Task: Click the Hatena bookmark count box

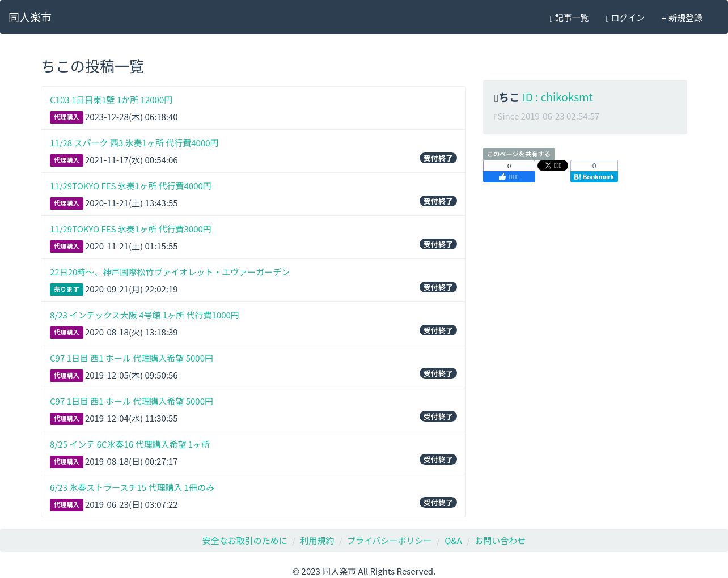Action: click(594, 166)
